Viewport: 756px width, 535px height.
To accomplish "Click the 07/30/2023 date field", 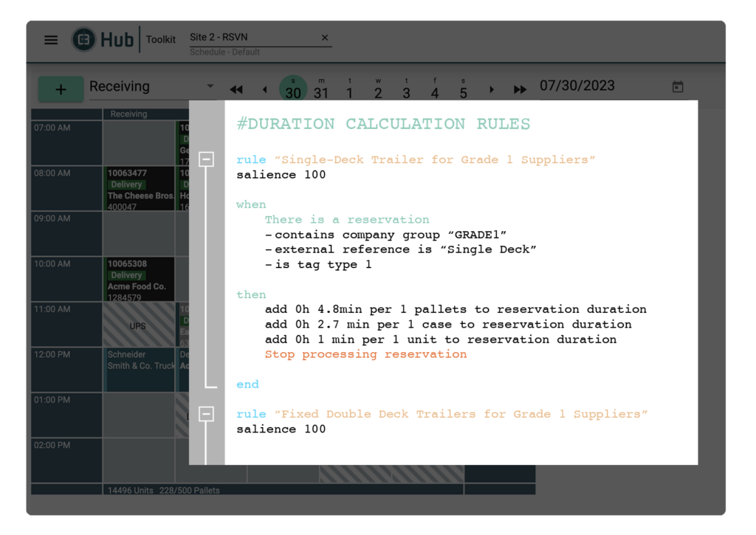I will coord(577,86).
